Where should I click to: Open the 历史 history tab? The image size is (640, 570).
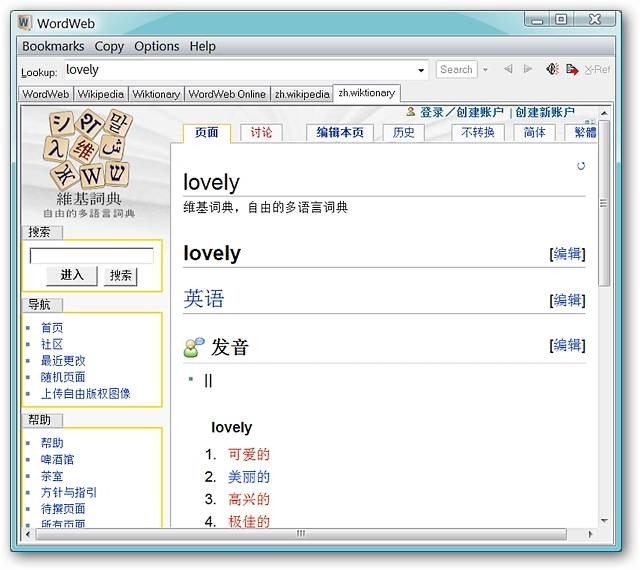[x=403, y=133]
